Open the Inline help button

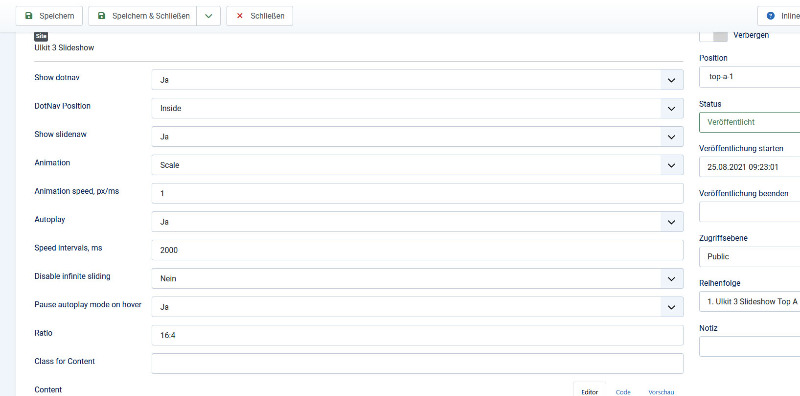779,16
